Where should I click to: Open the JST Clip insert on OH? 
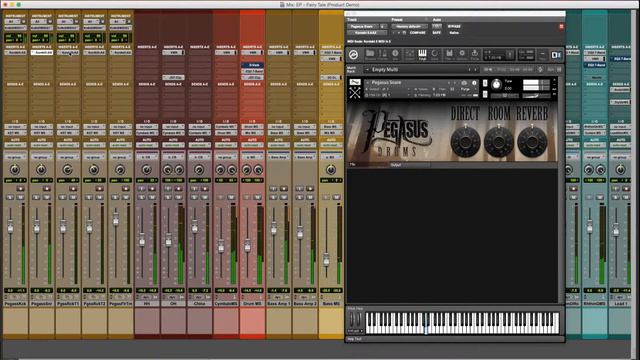[173, 77]
